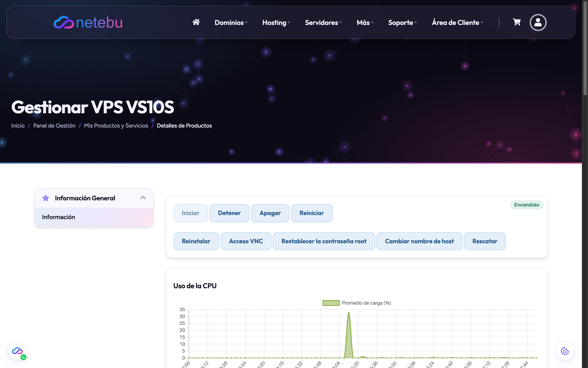Screen dimensions: 588x368
Task: Open the cookie preferences icon
Action: [565, 351]
